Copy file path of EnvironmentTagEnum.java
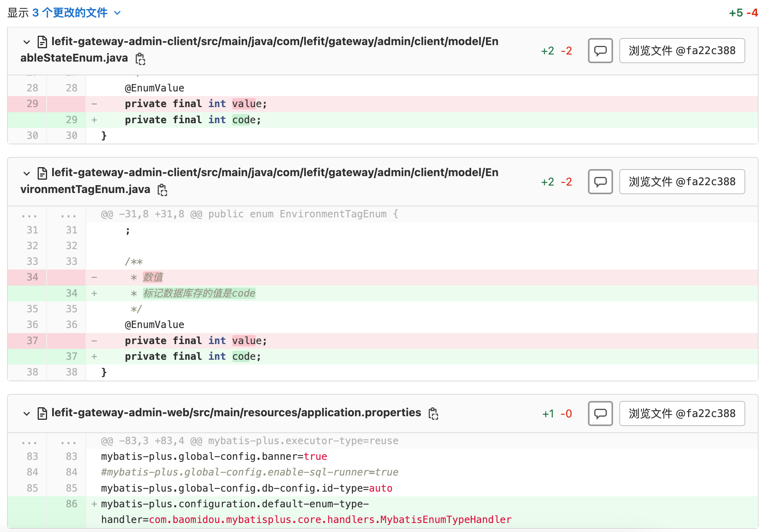The image size is (768, 532). (x=162, y=190)
